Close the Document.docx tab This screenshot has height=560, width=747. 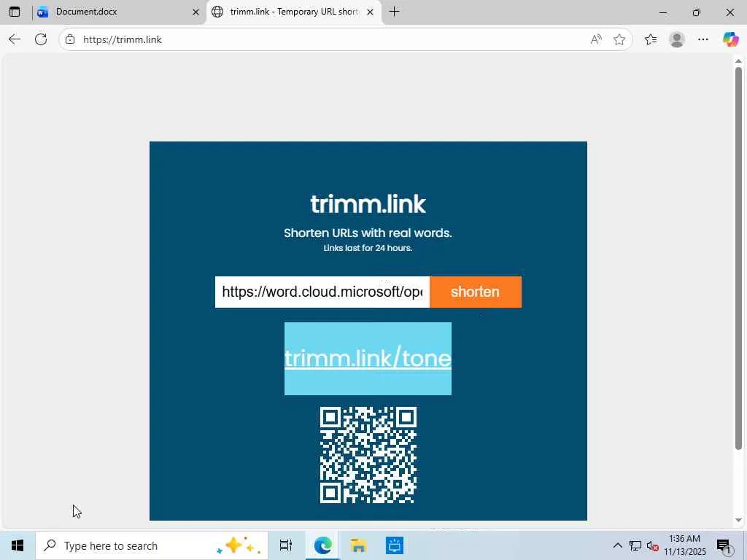[196, 12]
